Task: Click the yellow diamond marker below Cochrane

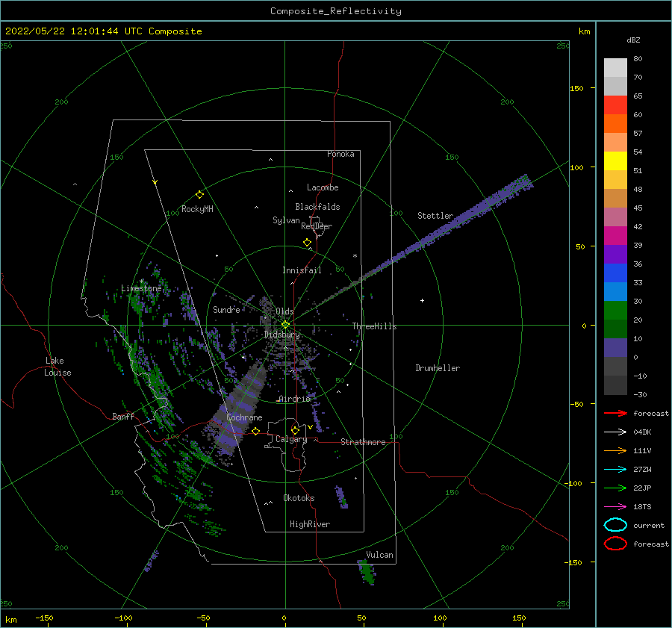Action: click(255, 432)
